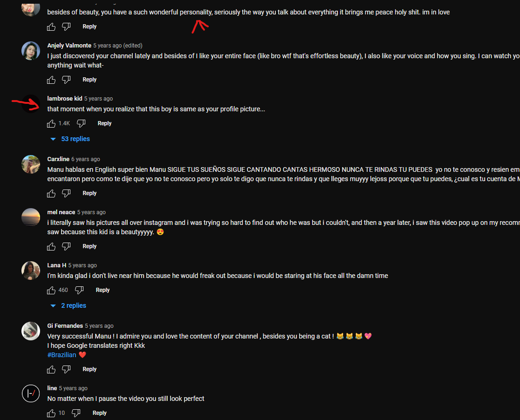The width and height of the screenshot is (520, 420).
Task: Open Lana H's profile avatar
Action: click(x=31, y=271)
